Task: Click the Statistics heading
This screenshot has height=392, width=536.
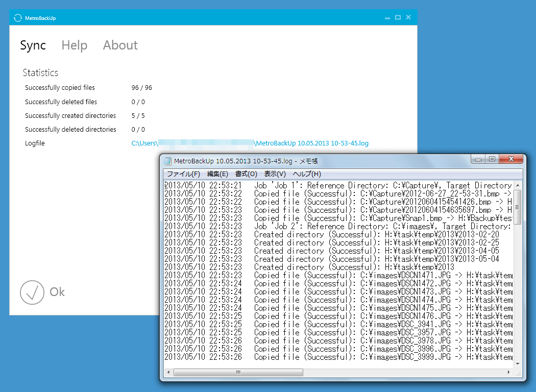Action: (x=40, y=72)
